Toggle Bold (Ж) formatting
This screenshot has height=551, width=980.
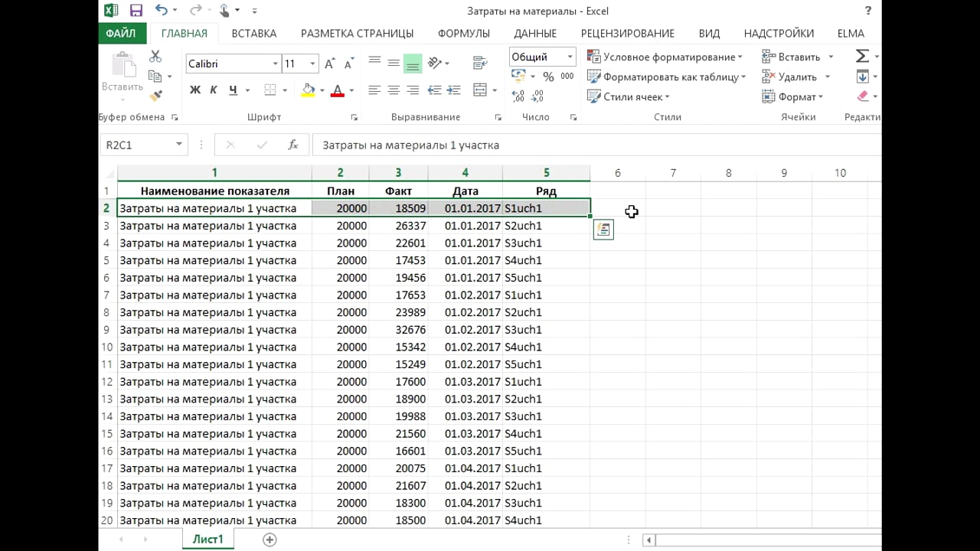[194, 90]
